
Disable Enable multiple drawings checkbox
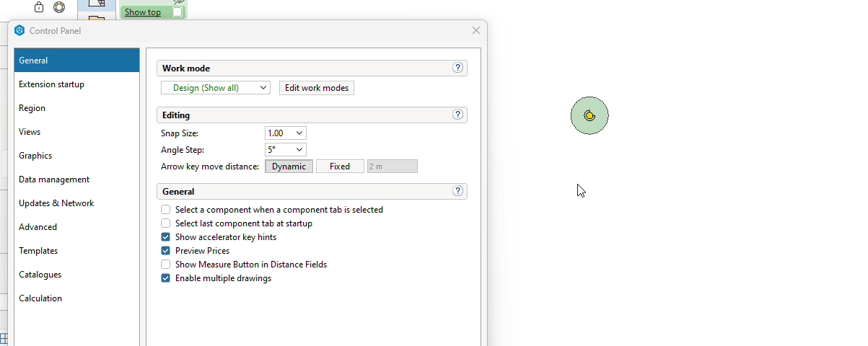click(166, 278)
